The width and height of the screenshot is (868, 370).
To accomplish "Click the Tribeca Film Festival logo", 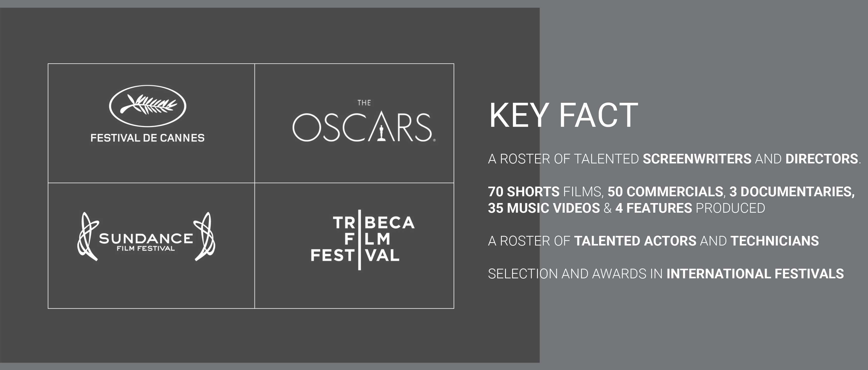I will click(363, 240).
